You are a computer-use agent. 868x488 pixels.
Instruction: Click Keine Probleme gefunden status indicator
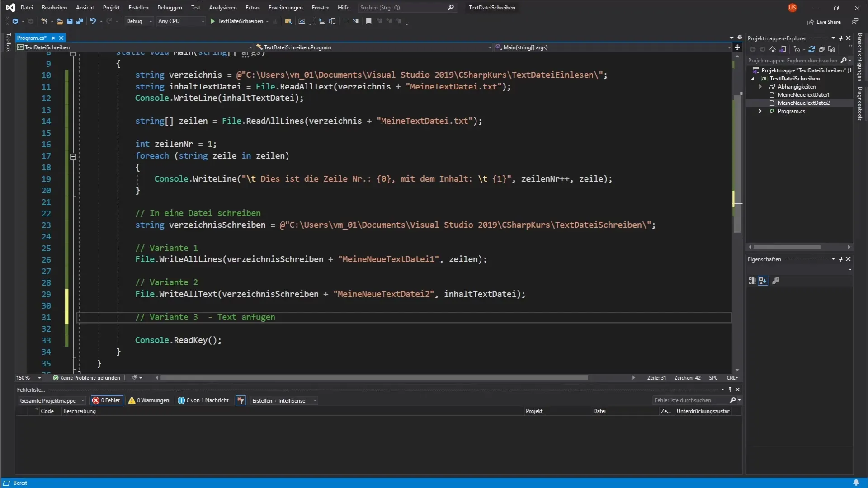(x=86, y=378)
